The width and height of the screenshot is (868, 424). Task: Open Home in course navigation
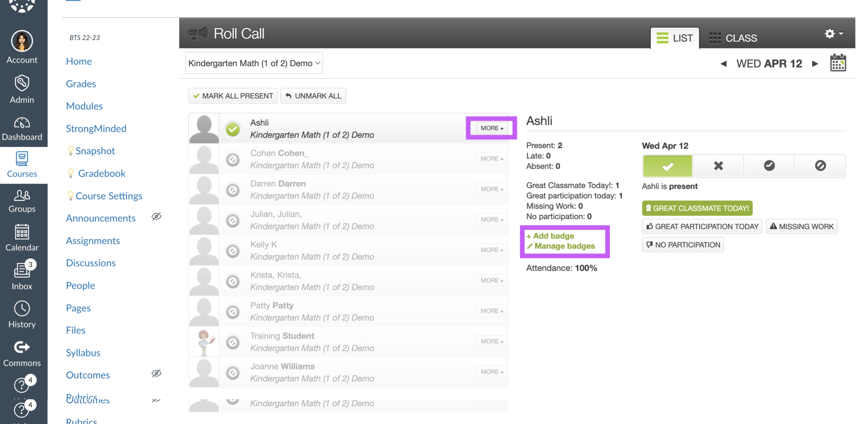(79, 61)
